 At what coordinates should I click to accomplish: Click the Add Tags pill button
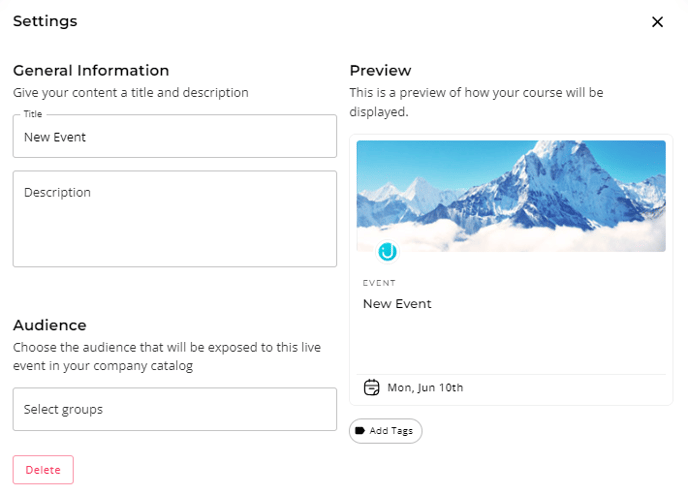[x=386, y=430]
